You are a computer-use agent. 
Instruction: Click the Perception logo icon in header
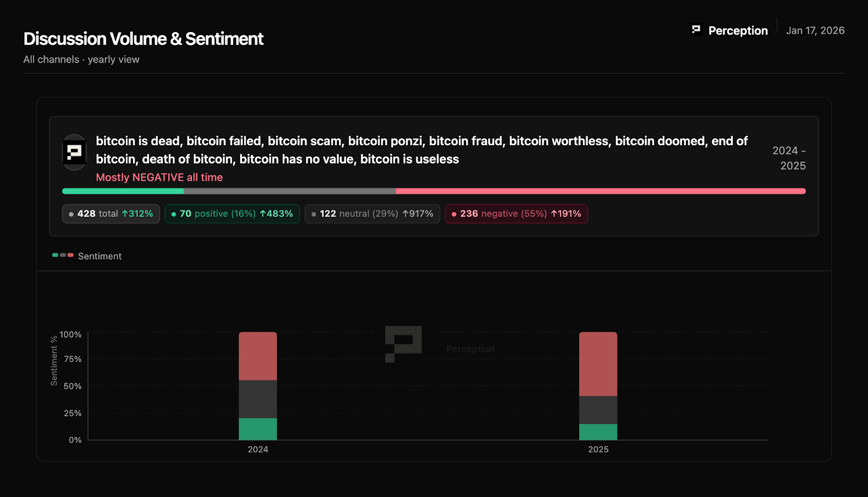click(696, 30)
